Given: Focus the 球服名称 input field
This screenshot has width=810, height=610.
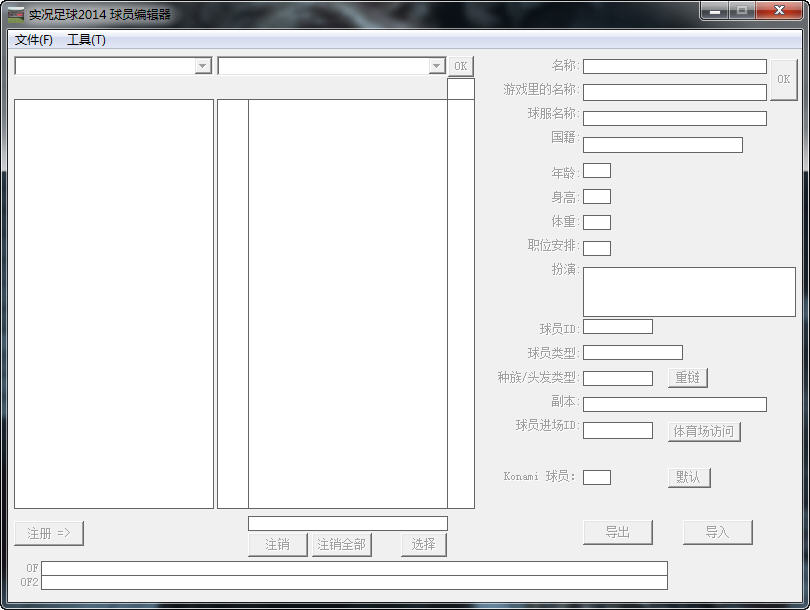Looking at the screenshot, I should [x=675, y=118].
